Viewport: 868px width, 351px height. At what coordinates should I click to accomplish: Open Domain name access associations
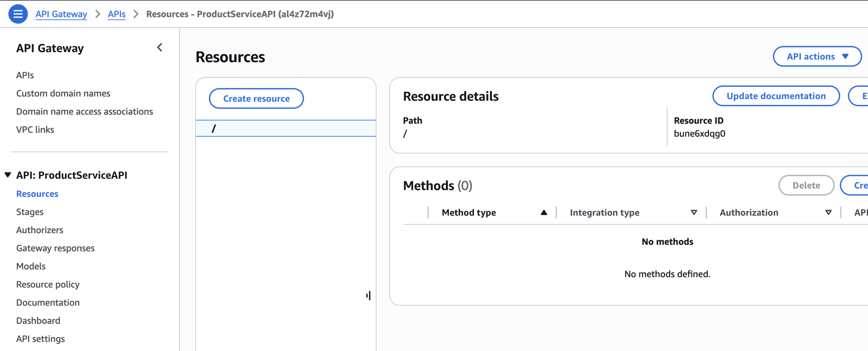(84, 111)
